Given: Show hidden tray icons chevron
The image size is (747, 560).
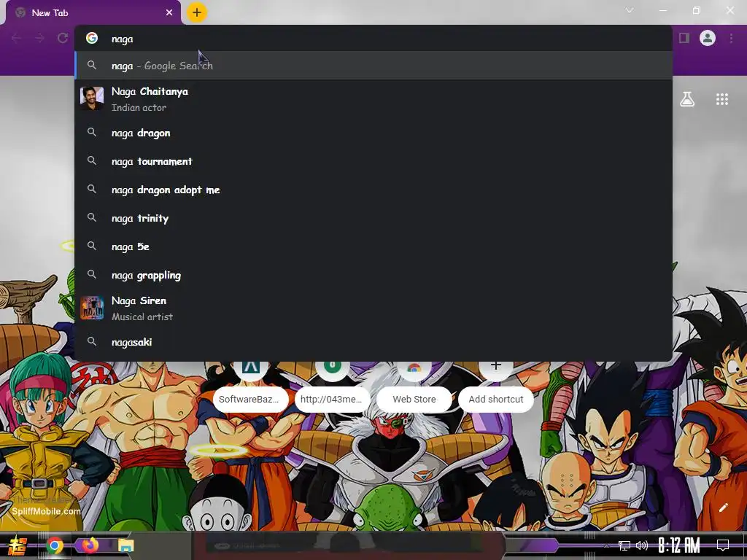Looking at the screenshot, I should click(606, 545).
